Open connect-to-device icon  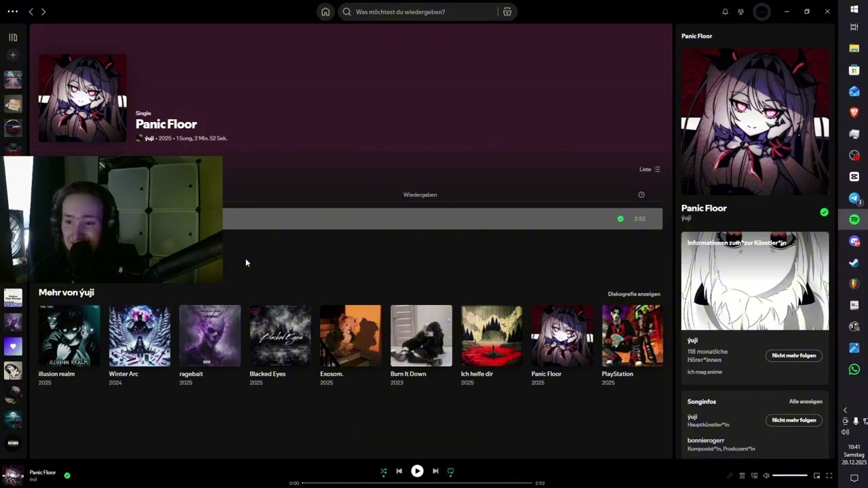(x=754, y=476)
